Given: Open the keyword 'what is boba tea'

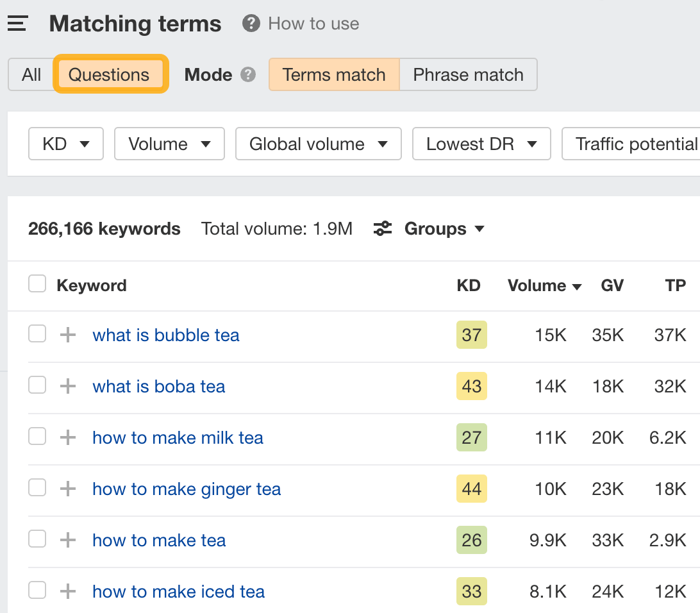Looking at the screenshot, I should click(158, 386).
